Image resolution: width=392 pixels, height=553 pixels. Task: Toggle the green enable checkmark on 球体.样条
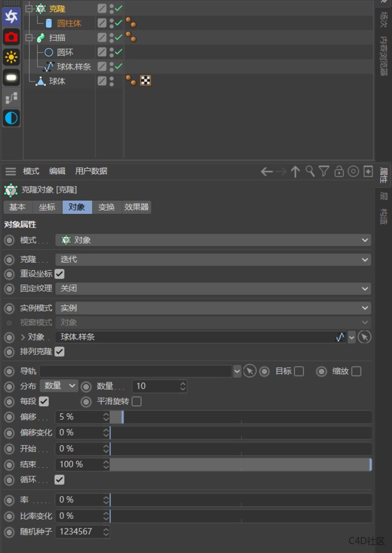tap(119, 66)
